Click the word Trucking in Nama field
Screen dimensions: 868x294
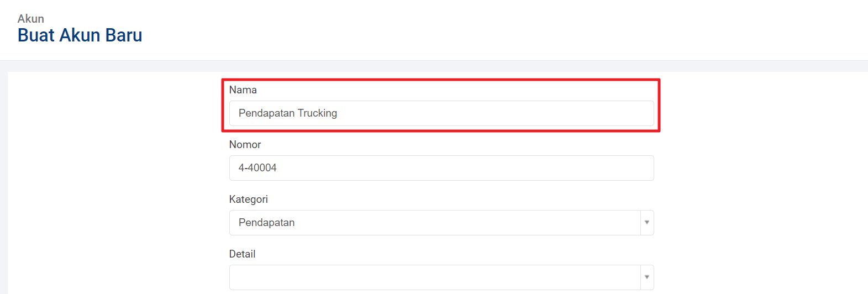(x=317, y=113)
